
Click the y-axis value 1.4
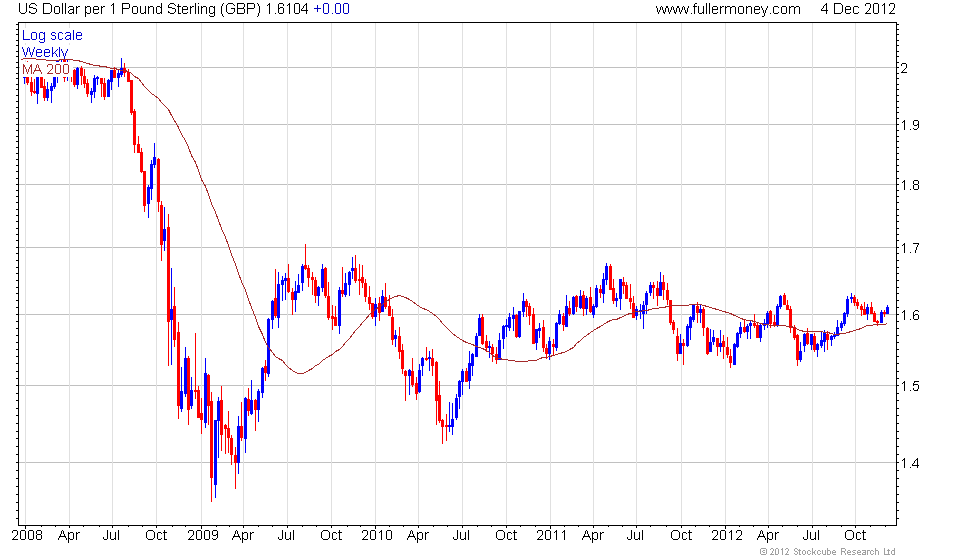910,463
